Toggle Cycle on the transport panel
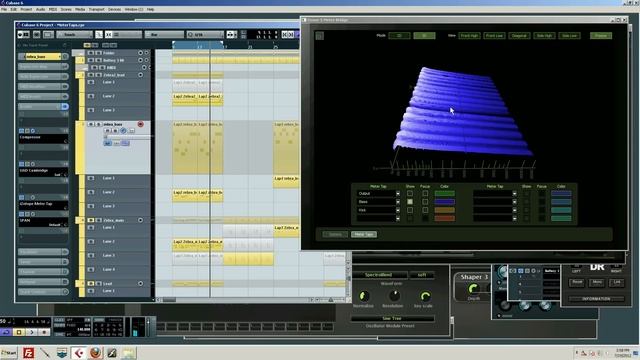640x360 pixels. tap(6, 333)
